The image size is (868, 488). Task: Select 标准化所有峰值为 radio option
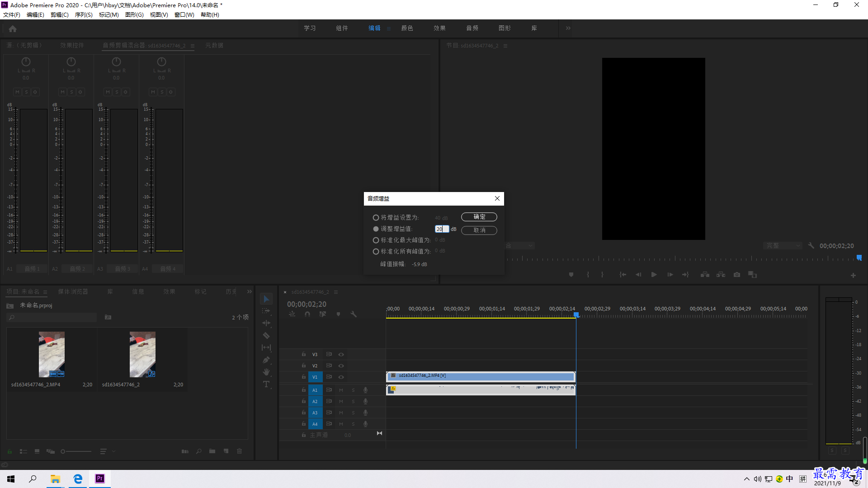point(376,252)
